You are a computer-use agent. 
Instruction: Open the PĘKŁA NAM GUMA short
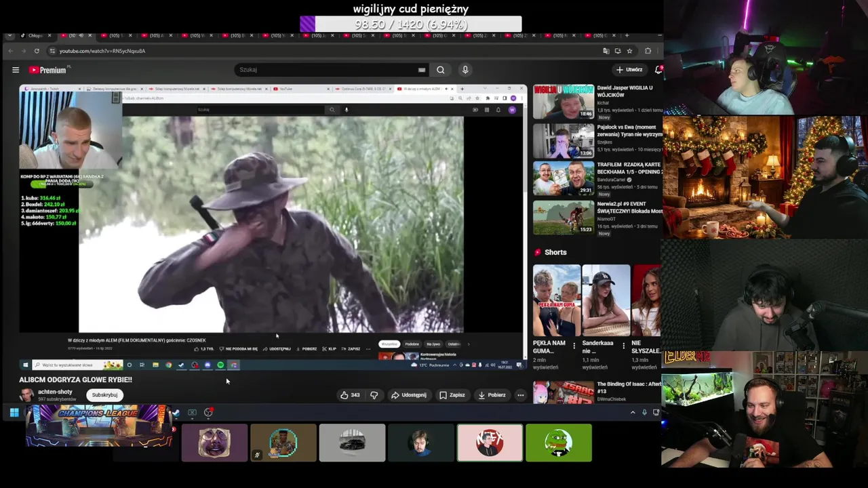pos(557,300)
